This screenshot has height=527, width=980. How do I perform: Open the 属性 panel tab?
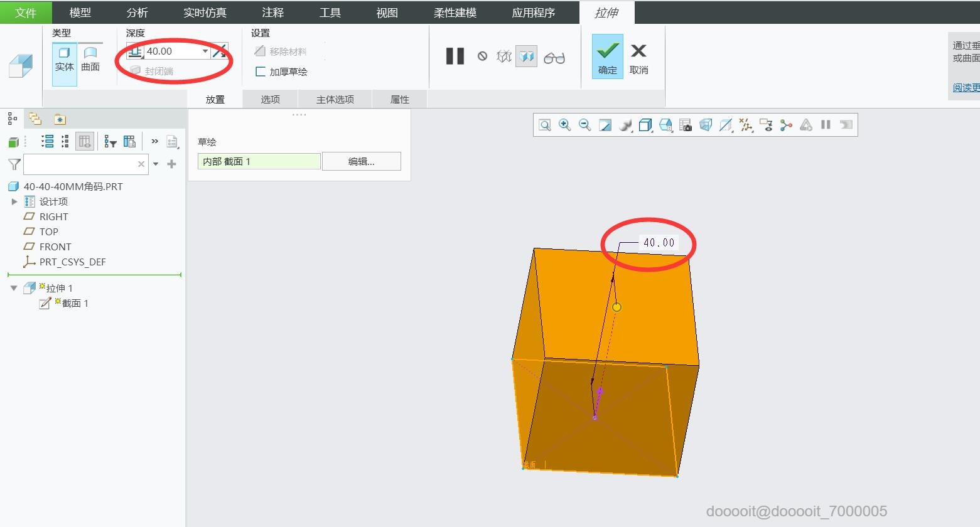coord(400,99)
